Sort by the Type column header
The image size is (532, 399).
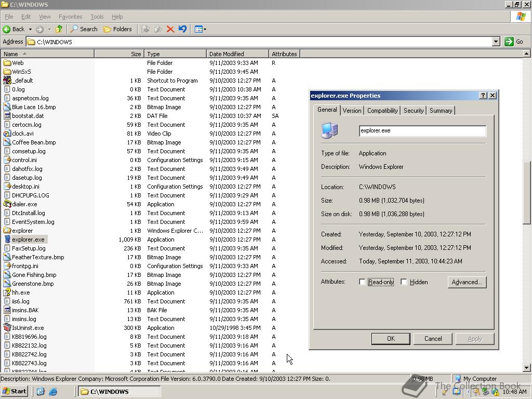tap(175, 54)
